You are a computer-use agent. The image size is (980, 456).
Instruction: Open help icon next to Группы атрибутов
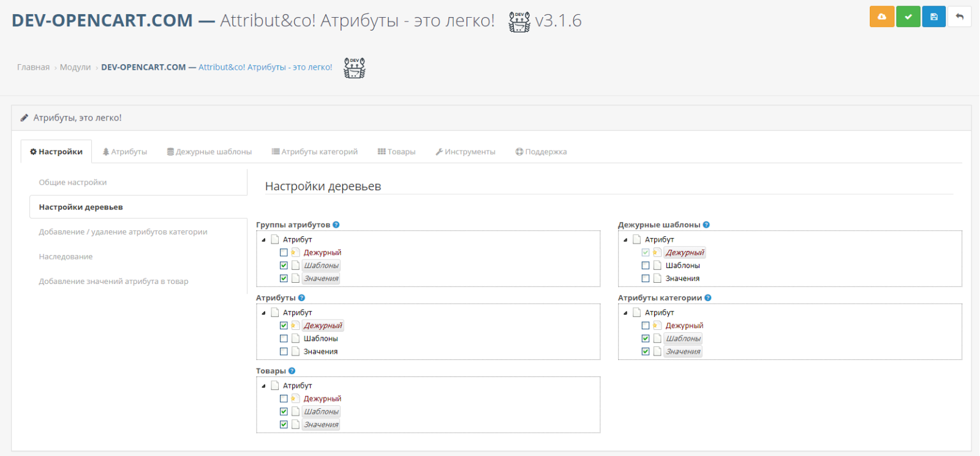click(336, 225)
